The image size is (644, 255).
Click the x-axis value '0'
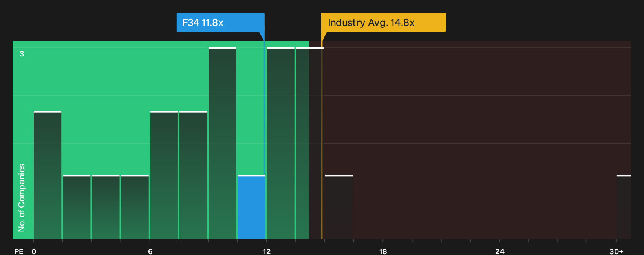[34, 251]
